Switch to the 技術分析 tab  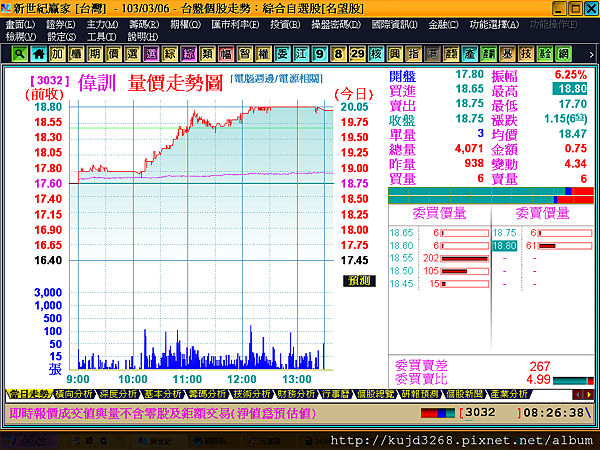(x=252, y=394)
